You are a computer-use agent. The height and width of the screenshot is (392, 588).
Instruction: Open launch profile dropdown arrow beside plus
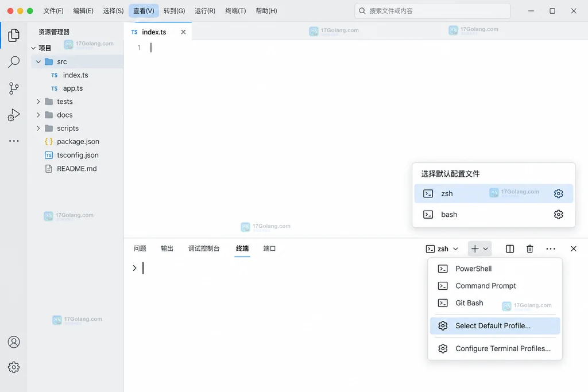486,249
